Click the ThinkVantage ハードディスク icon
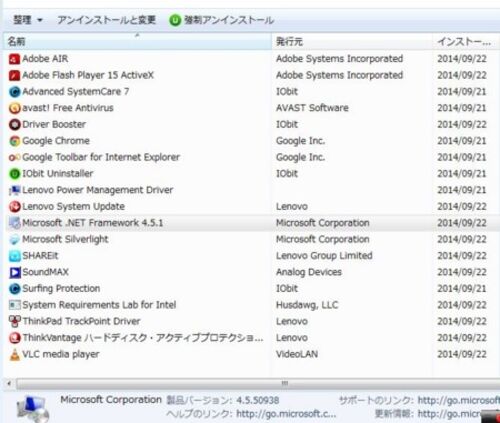The width and height of the screenshot is (500, 423). pos(14,338)
